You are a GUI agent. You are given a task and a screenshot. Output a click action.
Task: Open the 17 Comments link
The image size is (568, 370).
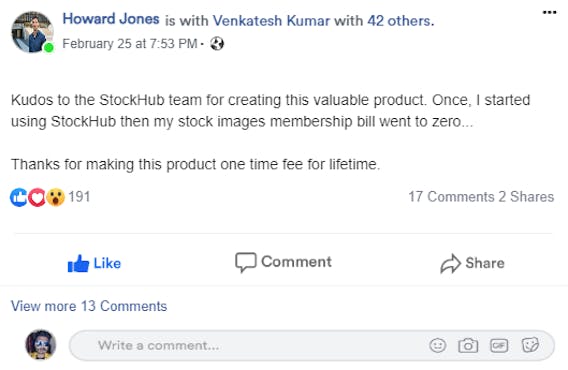point(451,197)
